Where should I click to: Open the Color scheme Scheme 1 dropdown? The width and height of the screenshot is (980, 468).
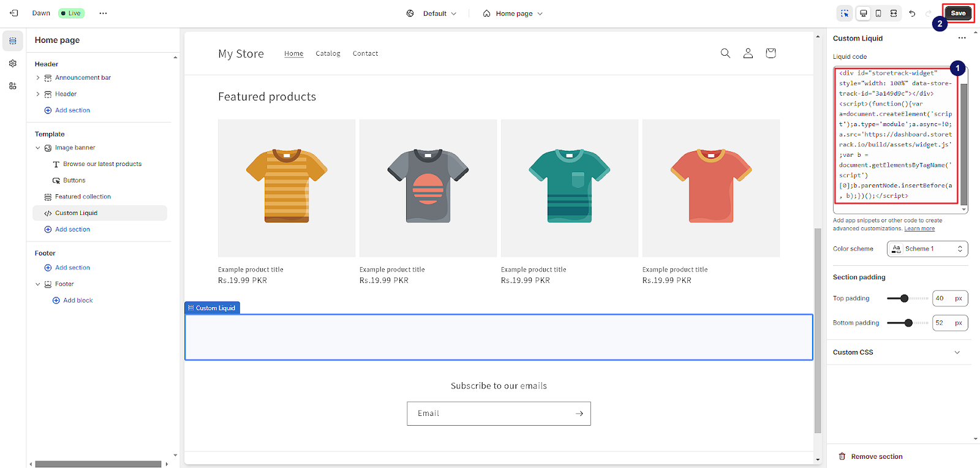click(927, 249)
